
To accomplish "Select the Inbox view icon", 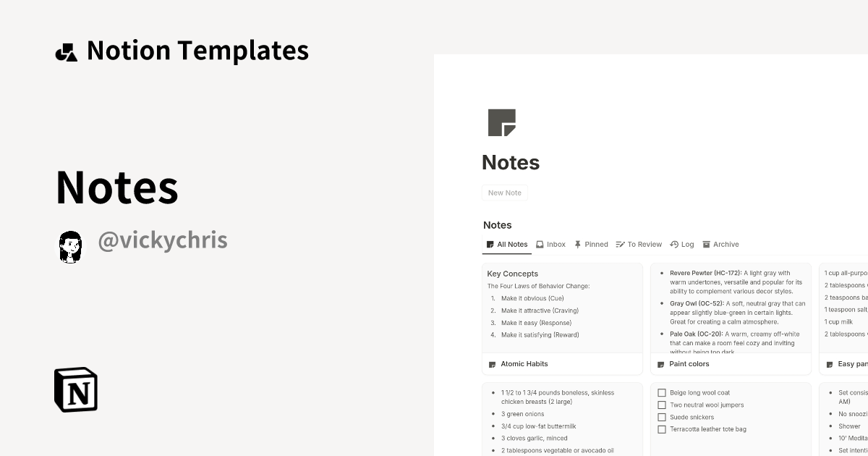I will click(540, 244).
